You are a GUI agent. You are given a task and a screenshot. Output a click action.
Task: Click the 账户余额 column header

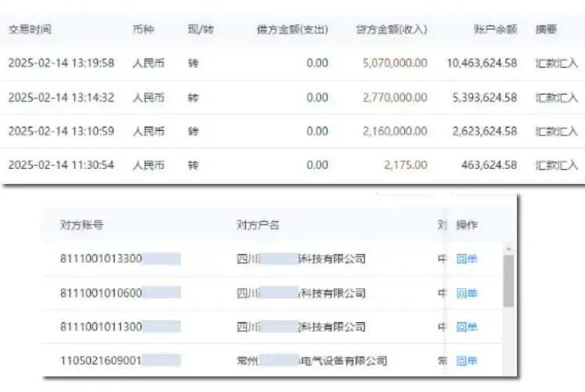click(x=496, y=30)
